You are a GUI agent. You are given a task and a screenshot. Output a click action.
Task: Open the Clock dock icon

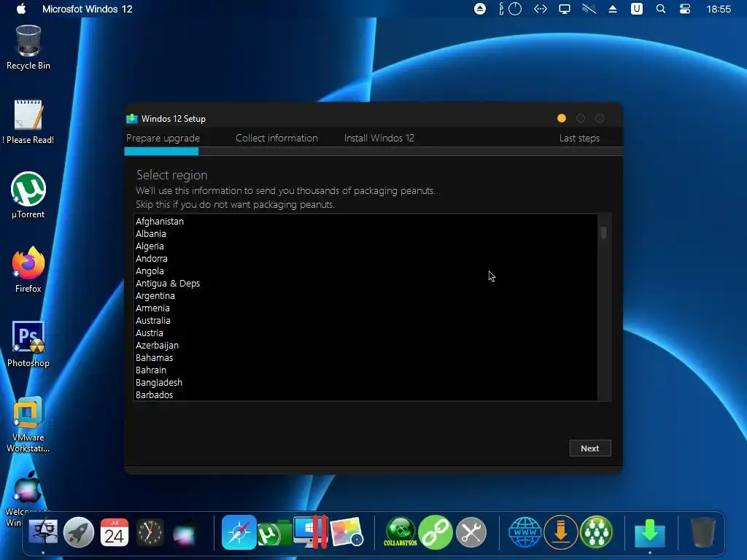coord(150,532)
